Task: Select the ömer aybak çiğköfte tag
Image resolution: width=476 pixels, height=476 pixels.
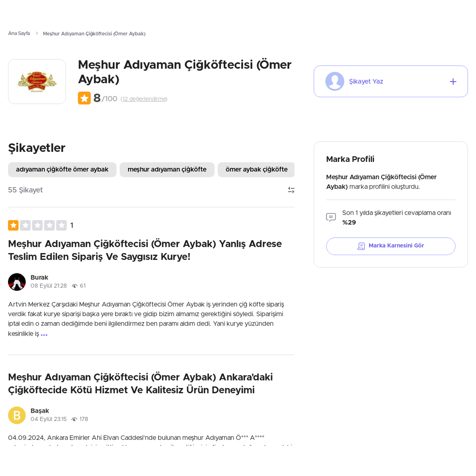Action: (256, 169)
